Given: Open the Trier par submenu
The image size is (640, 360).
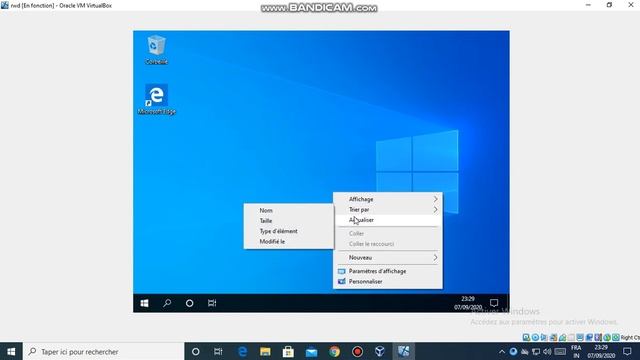Looking at the screenshot, I should (388, 209).
